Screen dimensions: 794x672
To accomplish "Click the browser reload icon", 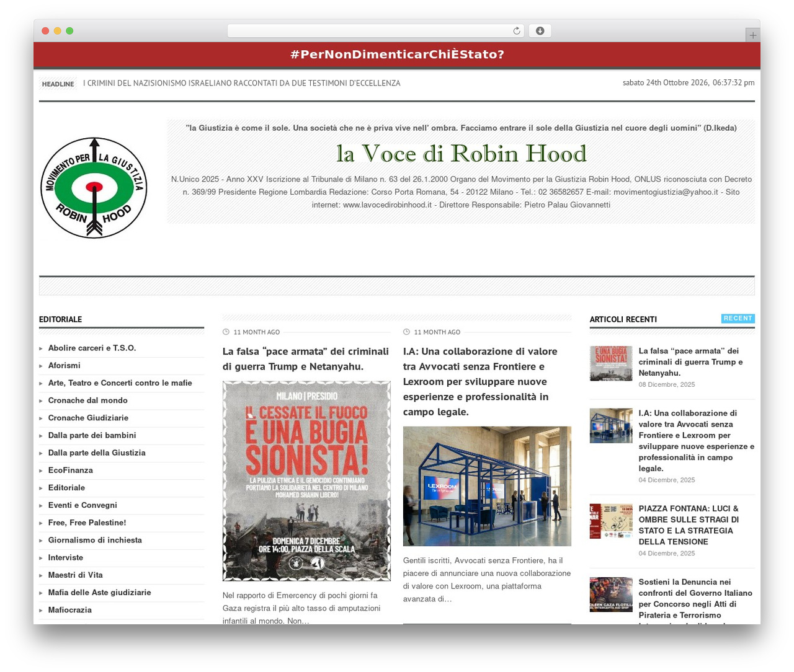I will (516, 31).
